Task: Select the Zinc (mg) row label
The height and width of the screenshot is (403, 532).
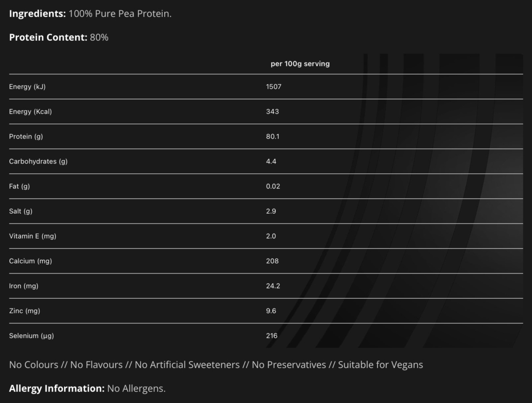Action: point(24,311)
